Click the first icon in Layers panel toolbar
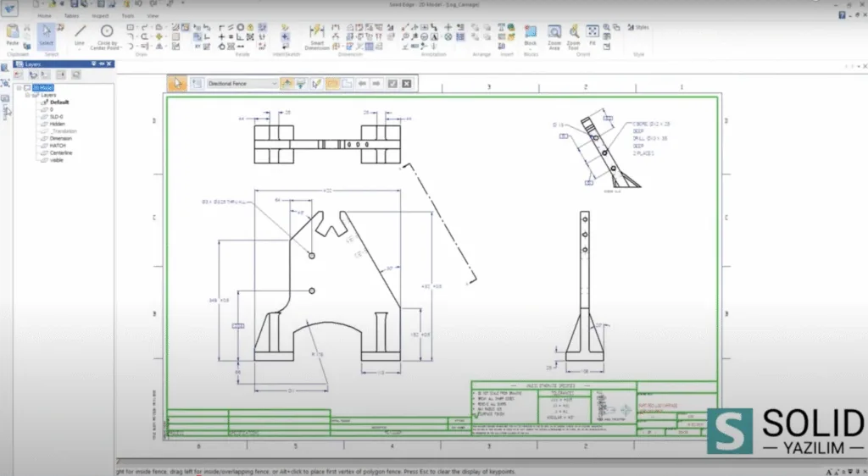This screenshot has height=476, width=868. coord(19,75)
